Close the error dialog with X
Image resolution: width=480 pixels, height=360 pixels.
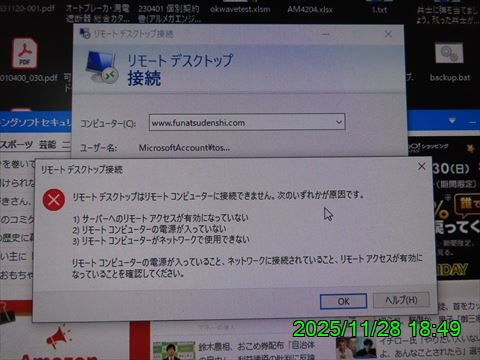click(421, 166)
